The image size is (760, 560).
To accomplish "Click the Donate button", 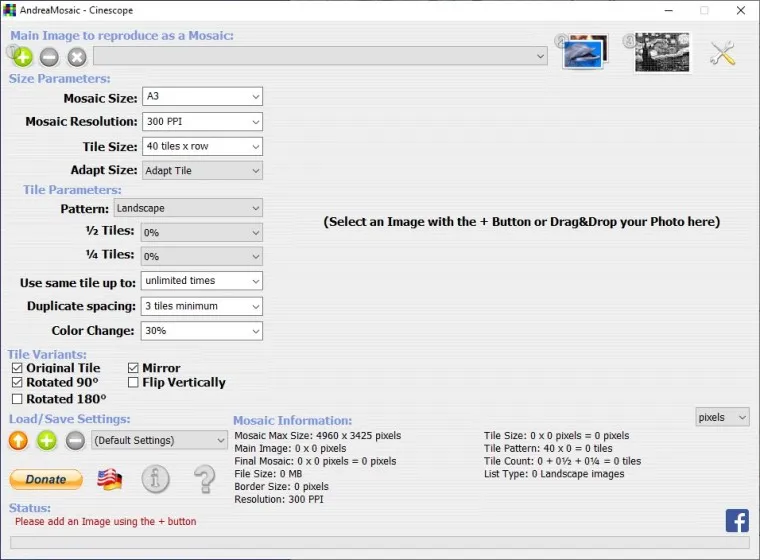I will (46, 480).
